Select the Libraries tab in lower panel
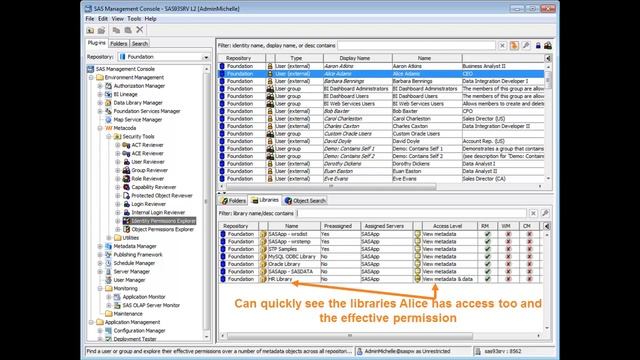640x360 pixels. click(x=265, y=200)
